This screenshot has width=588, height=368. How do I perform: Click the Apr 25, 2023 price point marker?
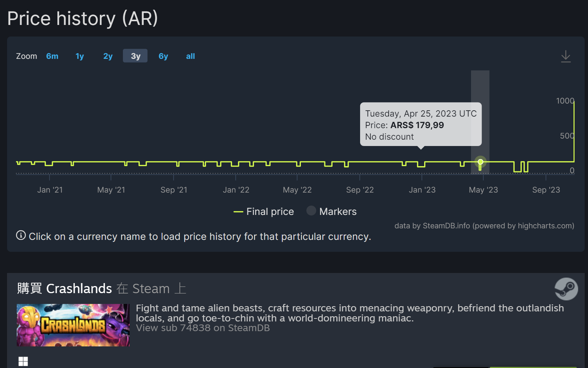480,162
